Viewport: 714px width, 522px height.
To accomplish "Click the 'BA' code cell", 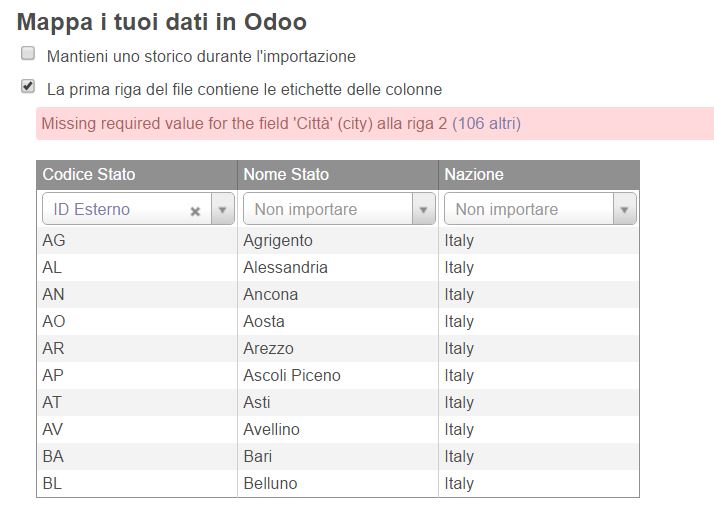I will pos(53,456).
